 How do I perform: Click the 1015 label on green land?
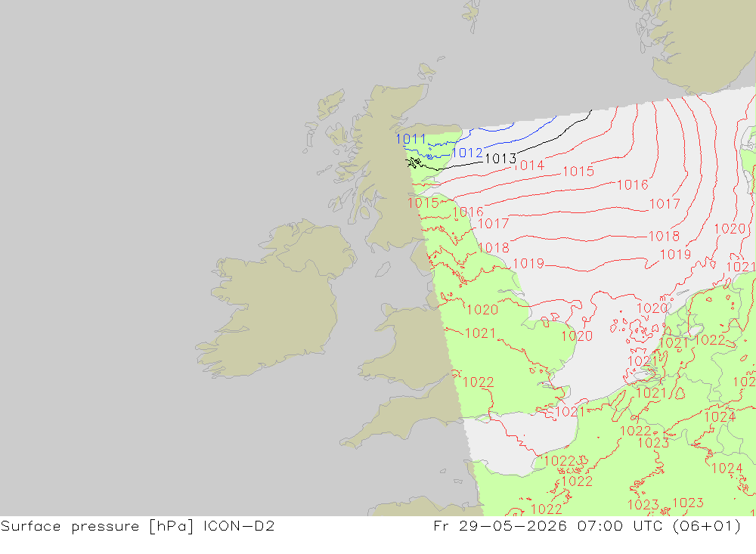(x=423, y=203)
